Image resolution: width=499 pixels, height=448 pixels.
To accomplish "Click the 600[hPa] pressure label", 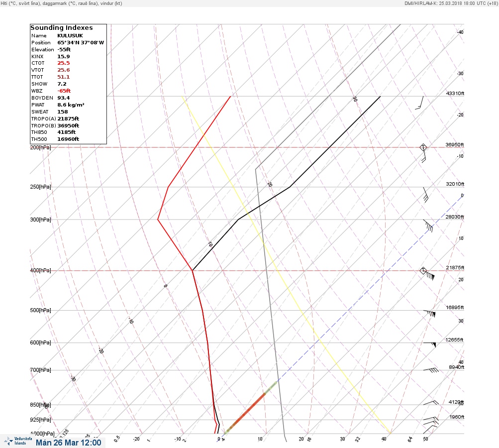I will pyautogui.click(x=40, y=342).
